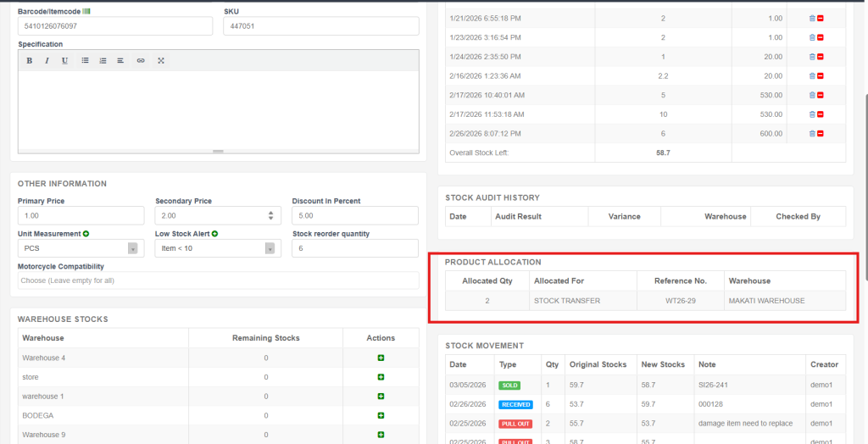This screenshot has height=444, width=868.
Task: Focus the Discount In Percent field
Action: coord(354,215)
